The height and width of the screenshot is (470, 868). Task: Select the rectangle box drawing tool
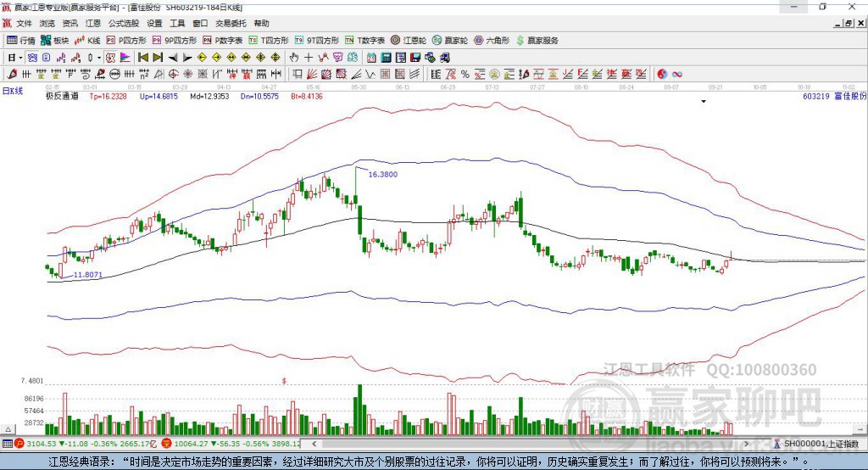click(298, 75)
